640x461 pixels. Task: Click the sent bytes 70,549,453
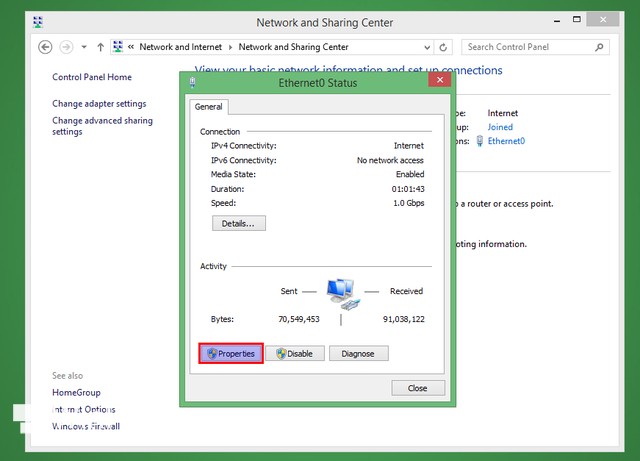coord(299,319)
